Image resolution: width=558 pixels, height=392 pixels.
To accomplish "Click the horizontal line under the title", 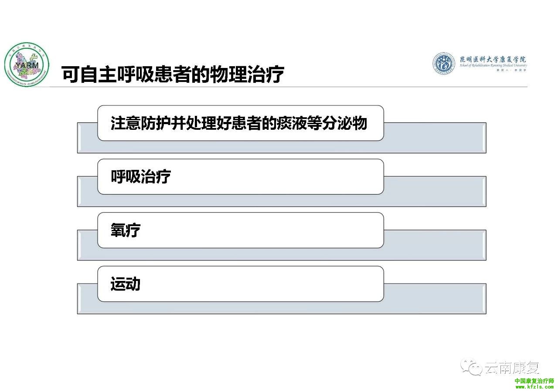I will [288, 87].
